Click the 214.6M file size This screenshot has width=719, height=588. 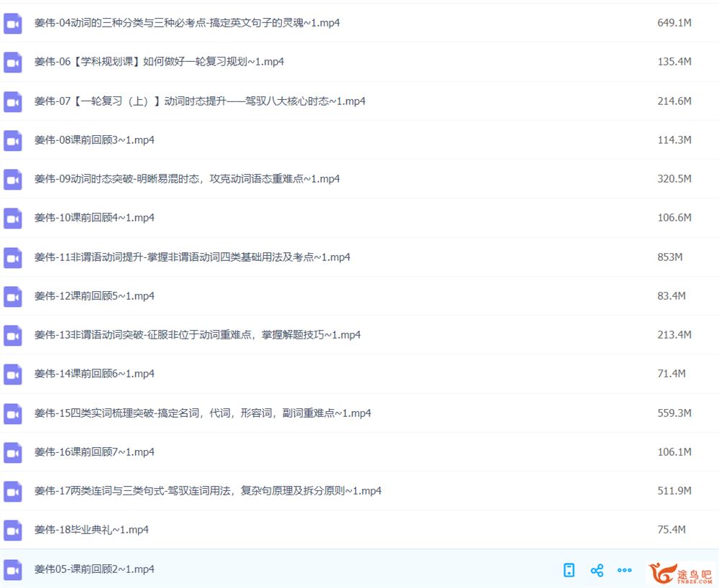point(674,101)
